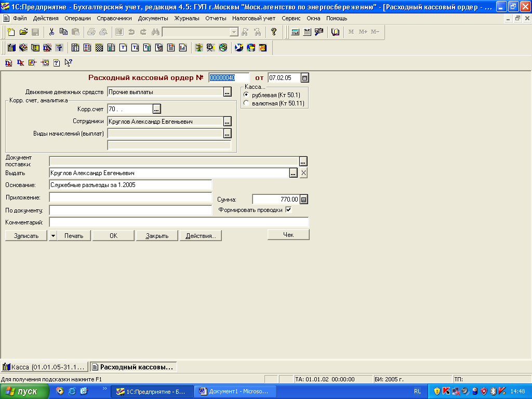Image resolution: width=532 pixels, height=399 pixels.
Task: Click the Undo arrow icon
Action: pyautogui.click(x=131, y=32)
